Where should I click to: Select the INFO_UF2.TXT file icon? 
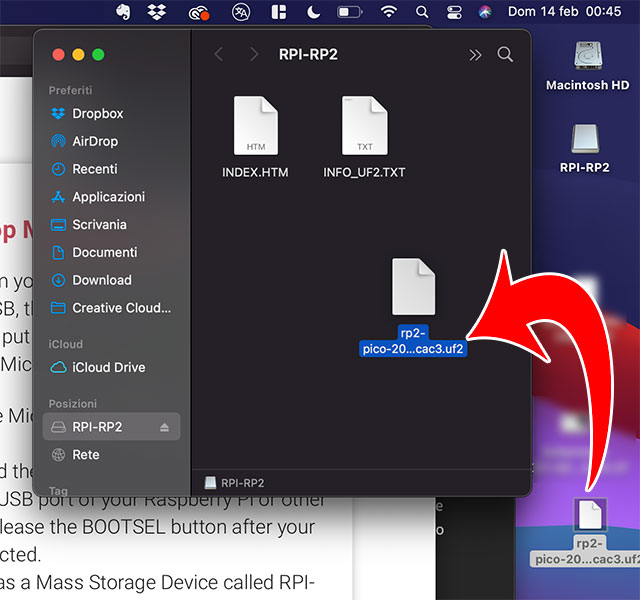coord(364,126)
